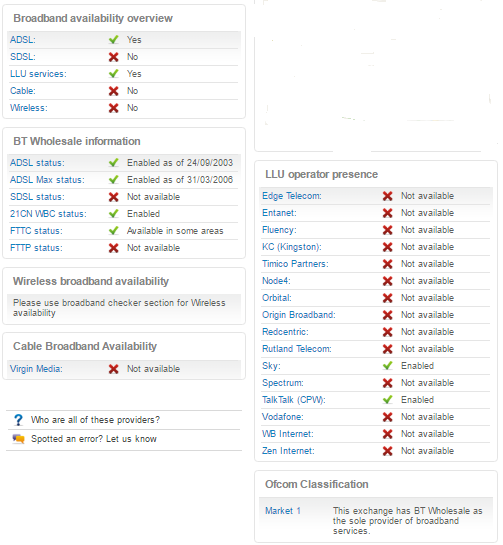
Task: Click the ADSL Max status link
Action: click(47, 180)
